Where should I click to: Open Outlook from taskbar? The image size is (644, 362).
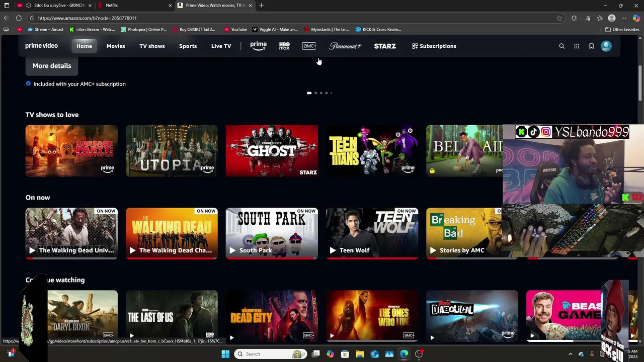(375, 354)
